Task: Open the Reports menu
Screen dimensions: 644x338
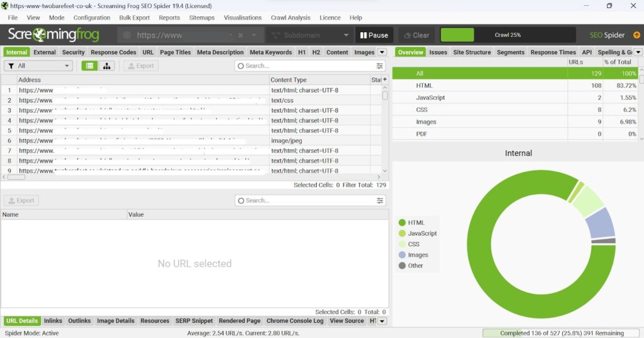Action: point(169,18)
